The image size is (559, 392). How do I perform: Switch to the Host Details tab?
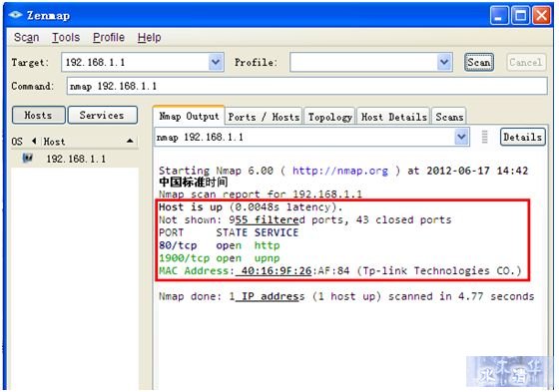coord(393,117)
